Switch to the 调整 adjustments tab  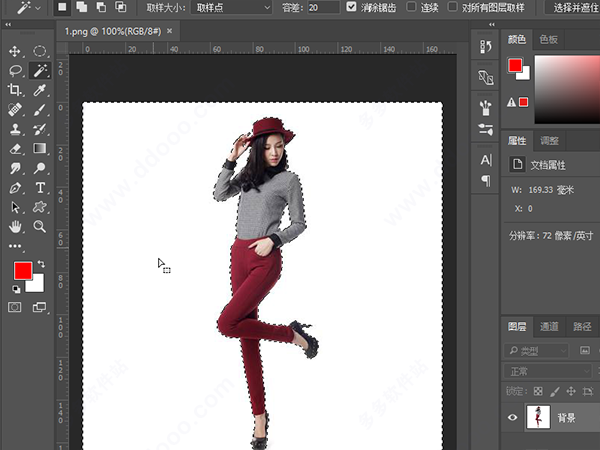point(549,141)
